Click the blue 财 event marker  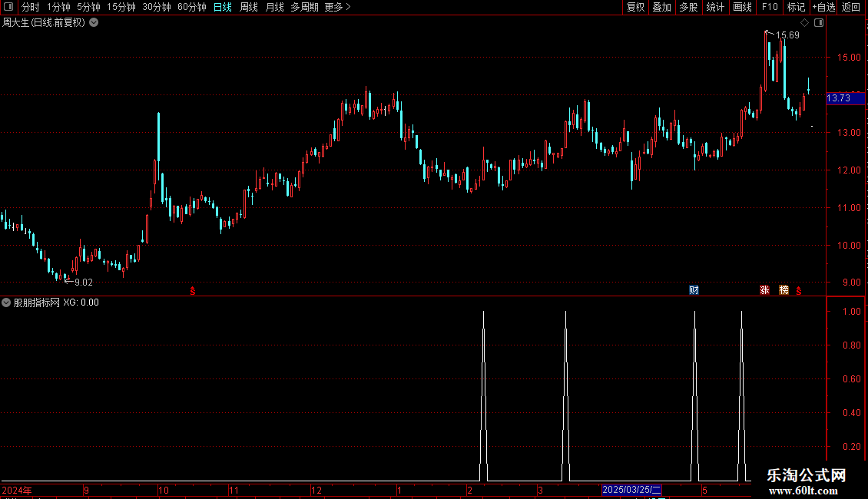click(x=694, y=290)
